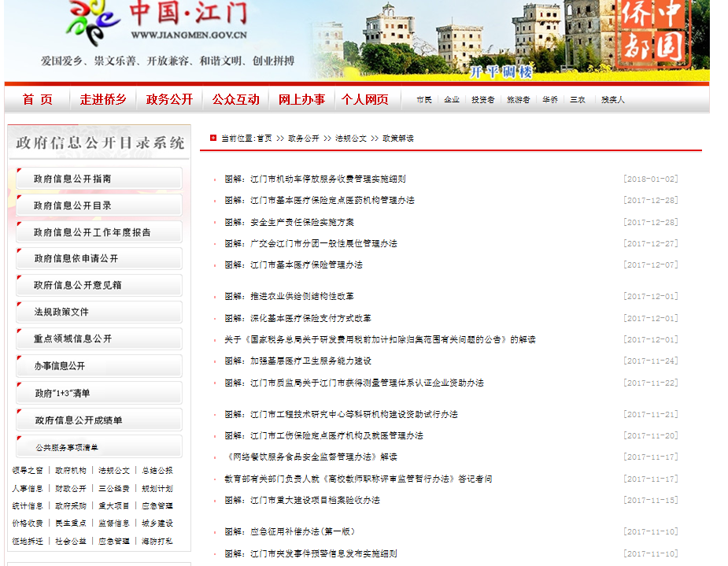Click the 法规政策文件 sidebar button

98,312
